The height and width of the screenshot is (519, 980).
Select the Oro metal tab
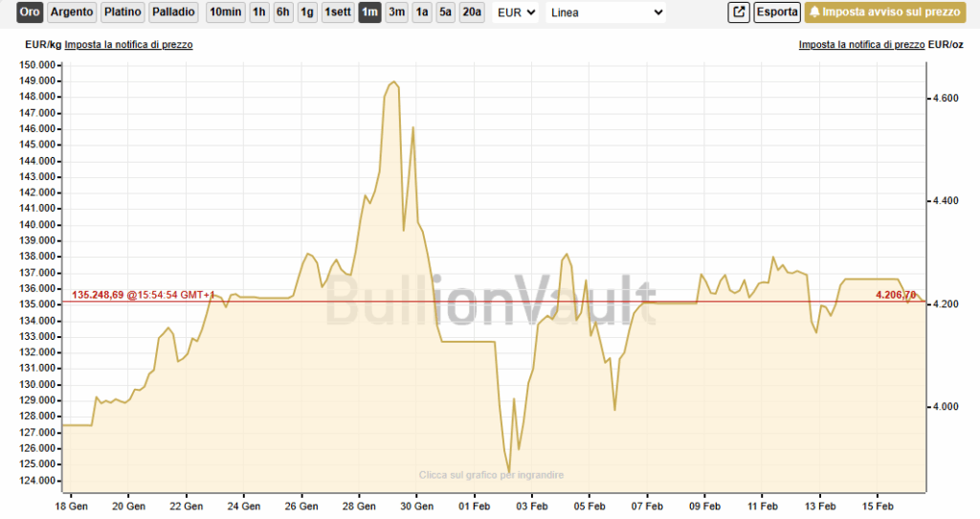(x=30, y=12)
